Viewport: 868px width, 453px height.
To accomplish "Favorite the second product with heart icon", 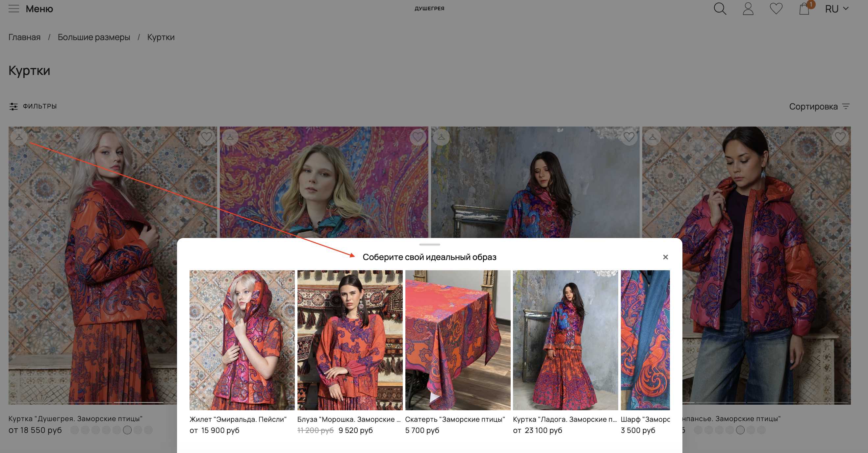I will (x=418, y=137).
